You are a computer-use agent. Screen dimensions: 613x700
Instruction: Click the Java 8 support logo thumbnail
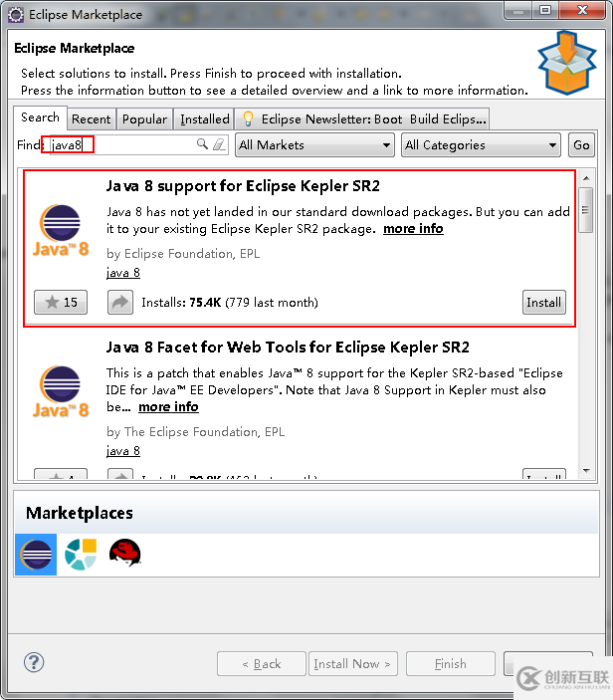click(x=61, y=231)
